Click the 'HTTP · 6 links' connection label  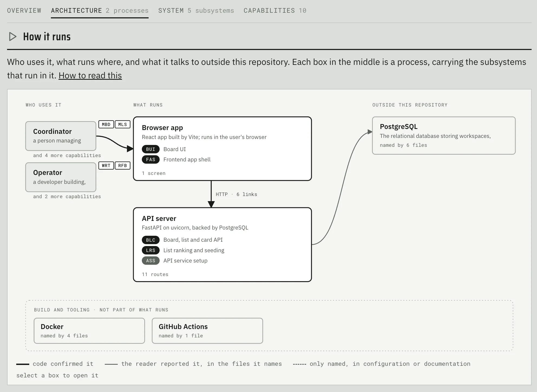(x=236, y=194)
